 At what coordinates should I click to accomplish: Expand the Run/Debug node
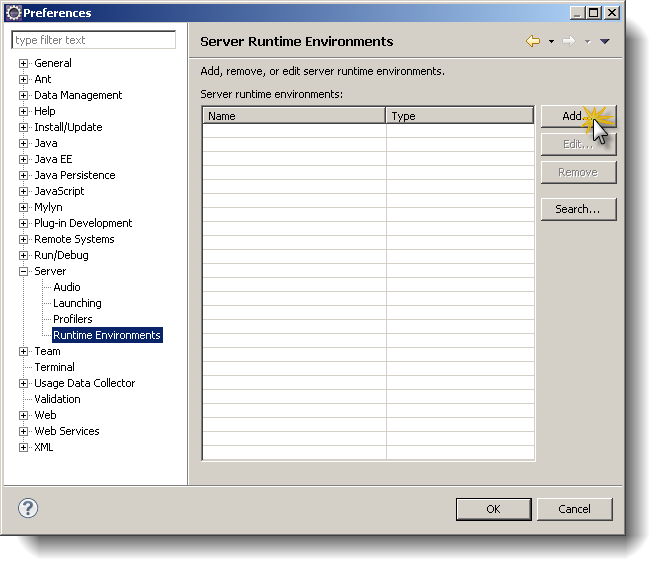coord(23,255)
